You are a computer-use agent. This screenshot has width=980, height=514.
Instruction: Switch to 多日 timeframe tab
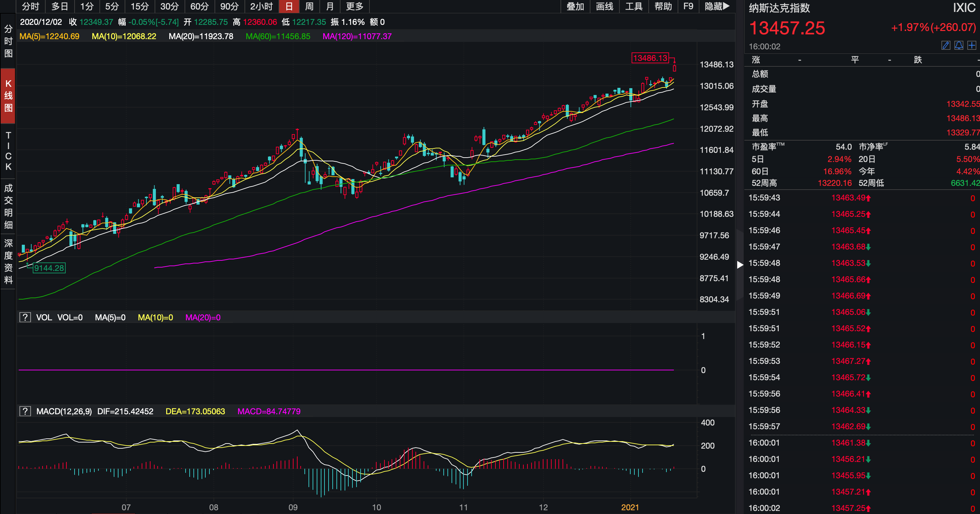(x=60, y=6)
